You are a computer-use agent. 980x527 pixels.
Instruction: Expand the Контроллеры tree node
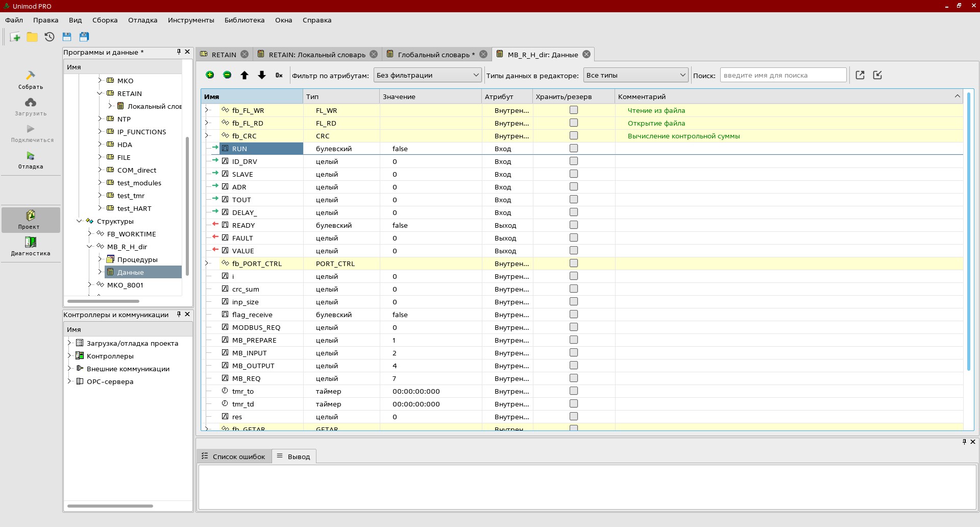69,356
